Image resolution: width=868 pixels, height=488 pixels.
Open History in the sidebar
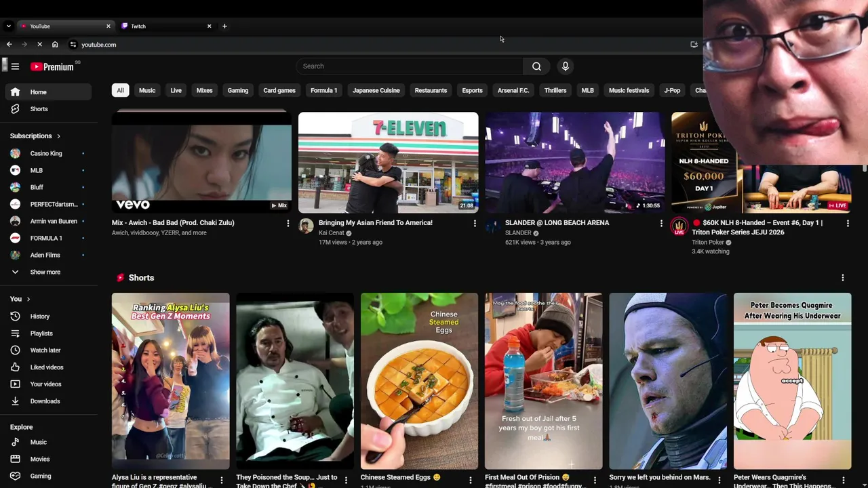48,317
